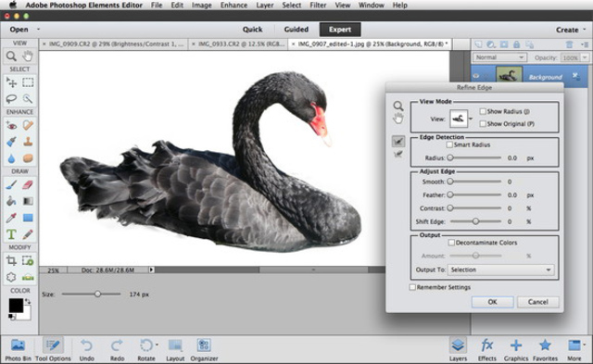Select the Refine Radius brush in dialog
593x364 pixels.
[397, 142]
